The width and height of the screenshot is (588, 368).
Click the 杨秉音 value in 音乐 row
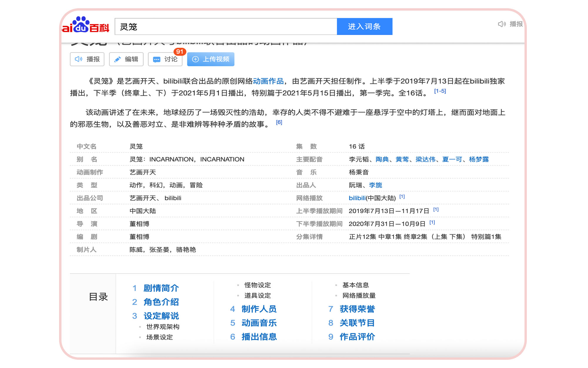[359, 172]
